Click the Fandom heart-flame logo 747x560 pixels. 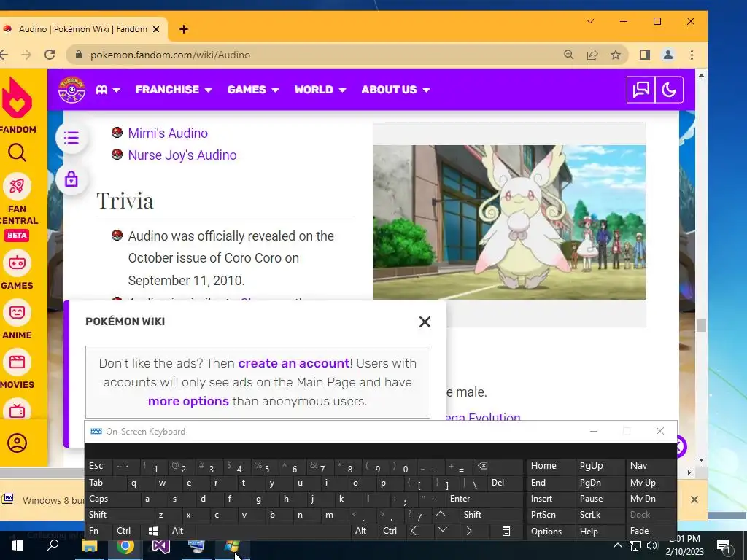[17, 98]
